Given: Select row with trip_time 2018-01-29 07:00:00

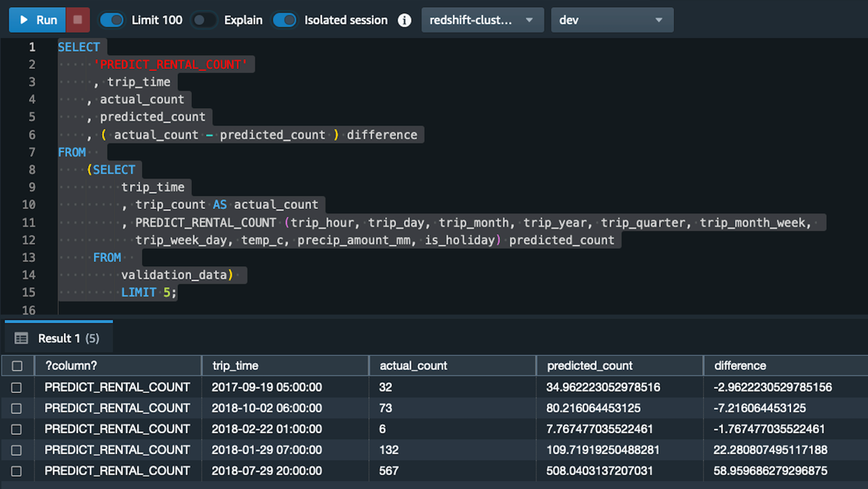Looking at the screenshot, I should click(16, 450).
